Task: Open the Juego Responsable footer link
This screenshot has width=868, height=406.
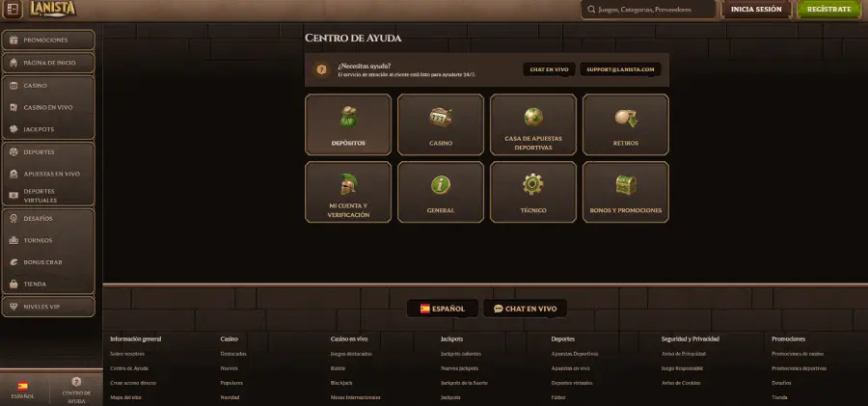Action: [x=683, y=368]
